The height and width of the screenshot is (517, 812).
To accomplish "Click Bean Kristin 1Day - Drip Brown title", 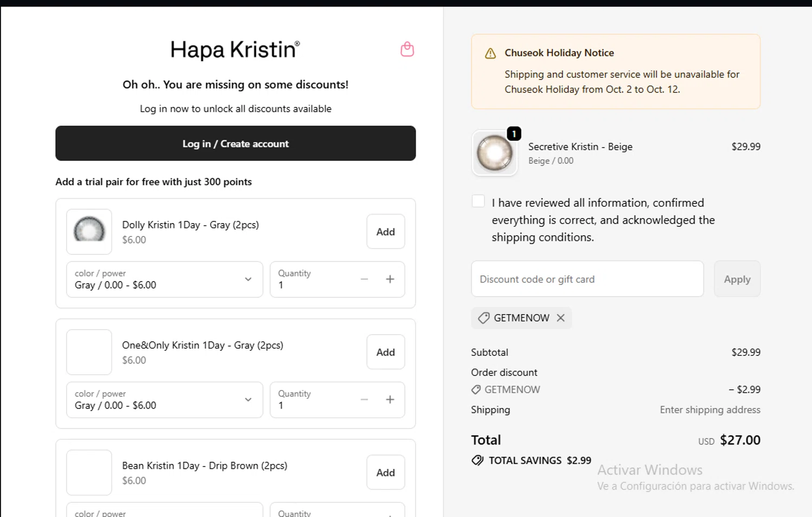I will click(x=205, y=466).
